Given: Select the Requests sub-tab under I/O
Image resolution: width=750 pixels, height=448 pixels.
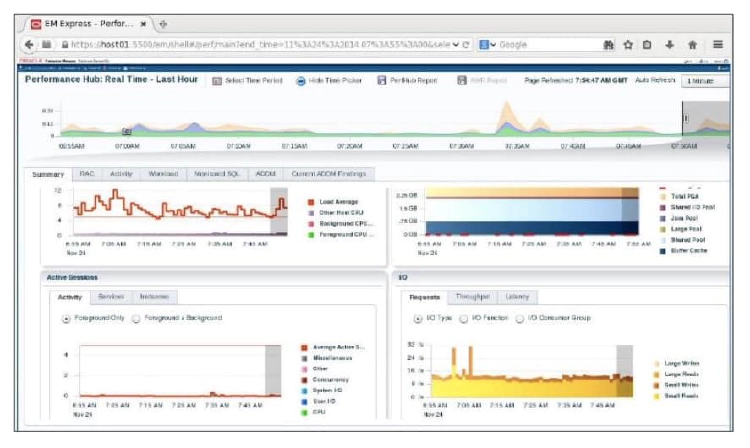Looking at the screenshot, I should tap(424, 297).
